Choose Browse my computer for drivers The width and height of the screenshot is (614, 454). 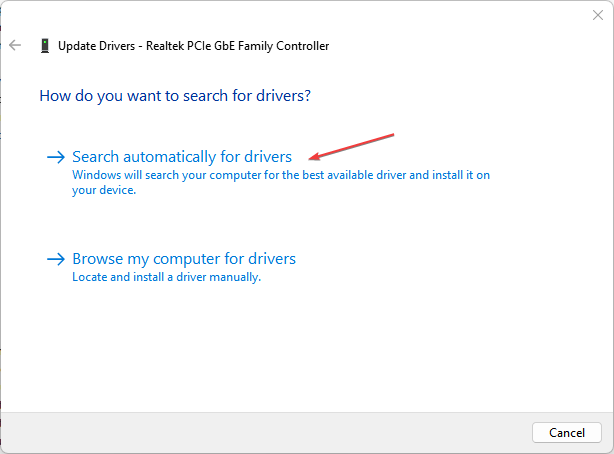184,259
